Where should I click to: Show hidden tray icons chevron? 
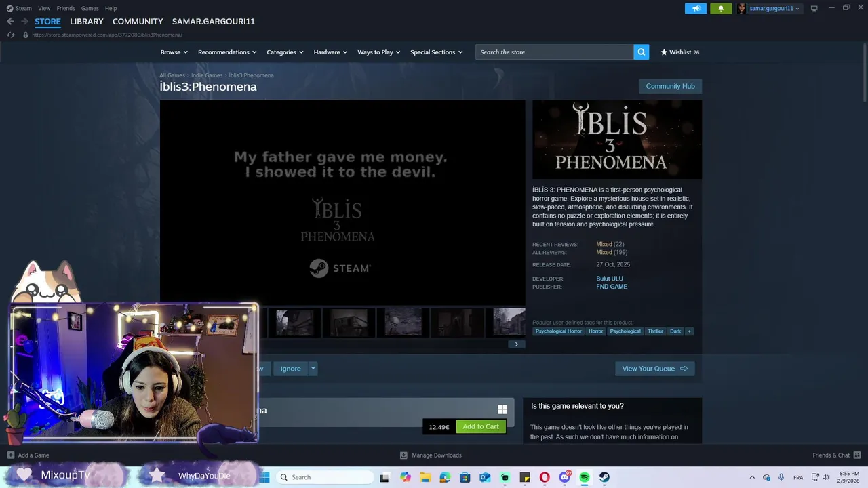(751, 477)
